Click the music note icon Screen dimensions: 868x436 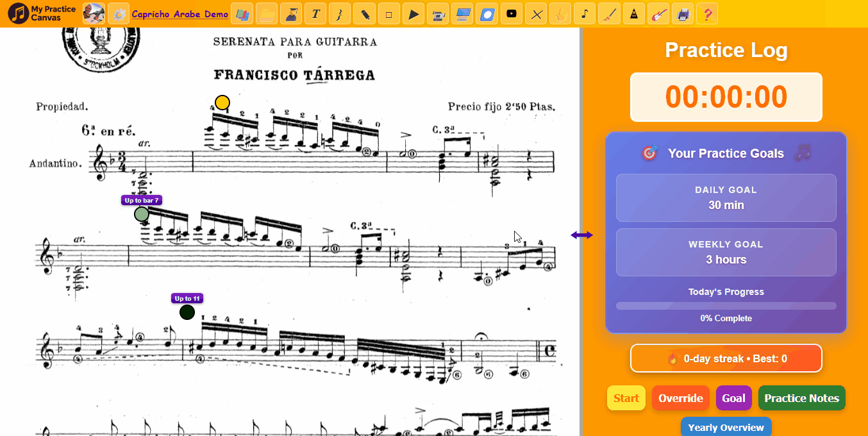585,13
